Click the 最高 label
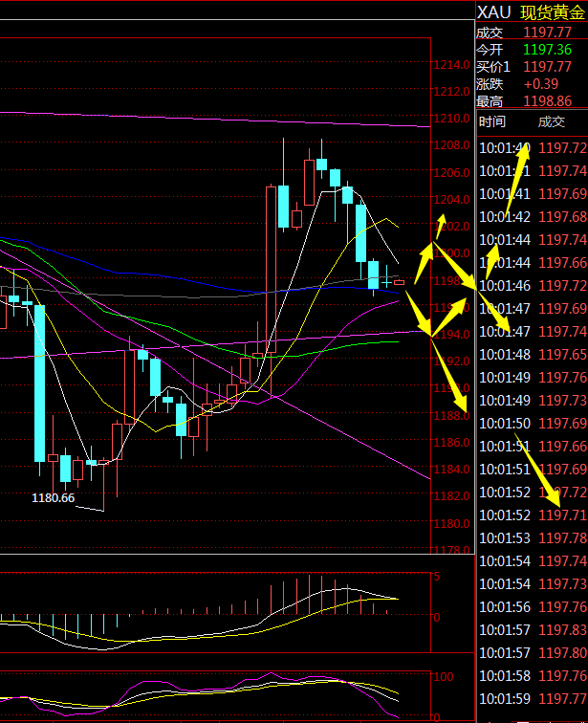Image resolution: width=588 pixels, height=723 pixels. 490,101
